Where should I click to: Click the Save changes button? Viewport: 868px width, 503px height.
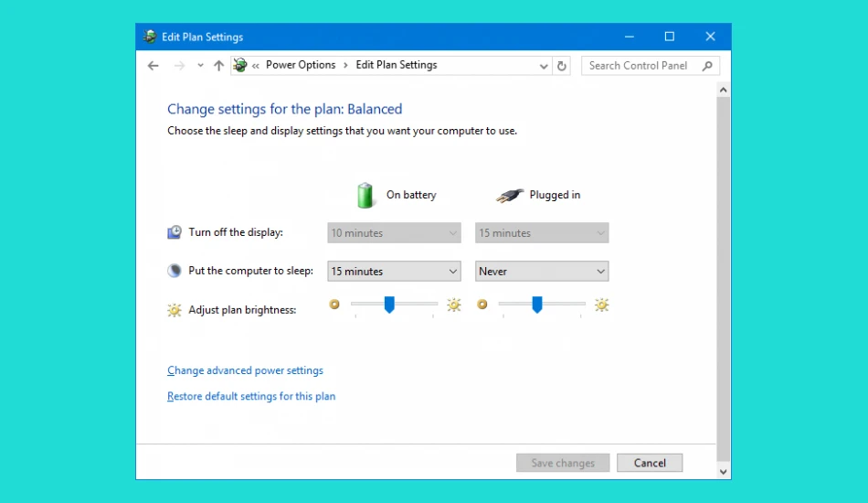point(563,463)
